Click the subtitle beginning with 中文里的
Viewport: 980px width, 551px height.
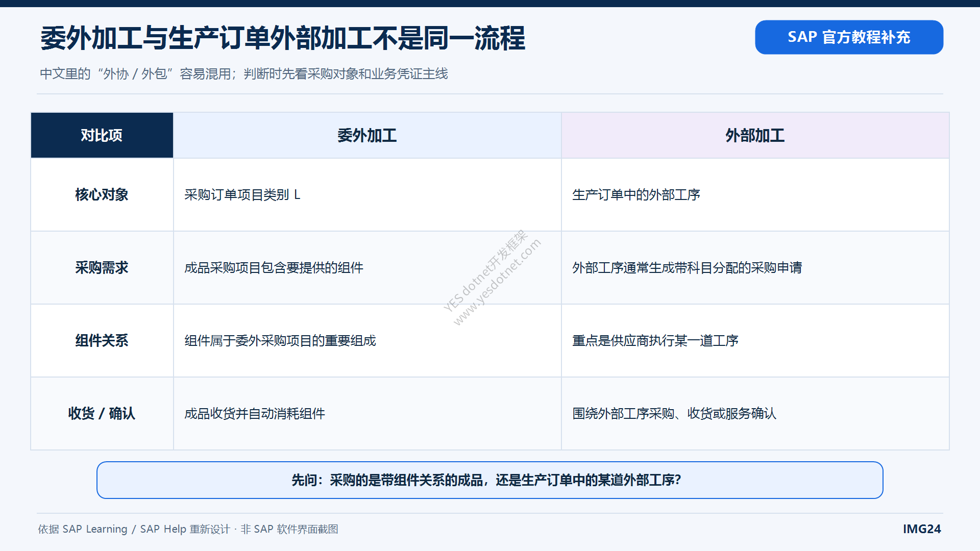coord(244,74)
